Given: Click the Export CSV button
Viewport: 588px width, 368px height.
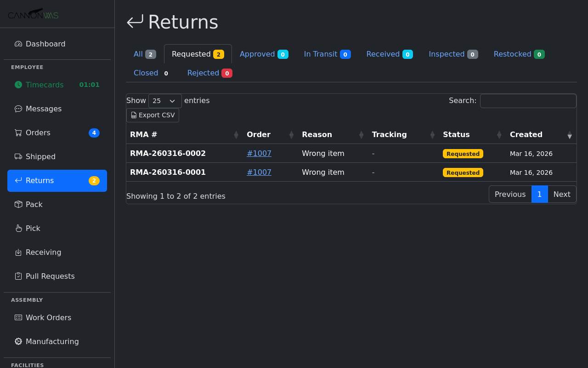Looking at the screenshot, I should tap(153, 115).
